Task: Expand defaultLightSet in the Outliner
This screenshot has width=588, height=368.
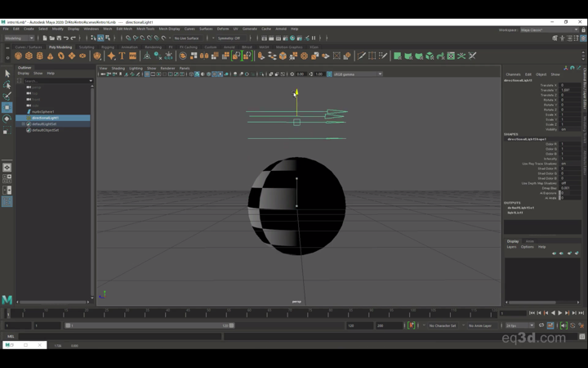Action: pos(23,124)
